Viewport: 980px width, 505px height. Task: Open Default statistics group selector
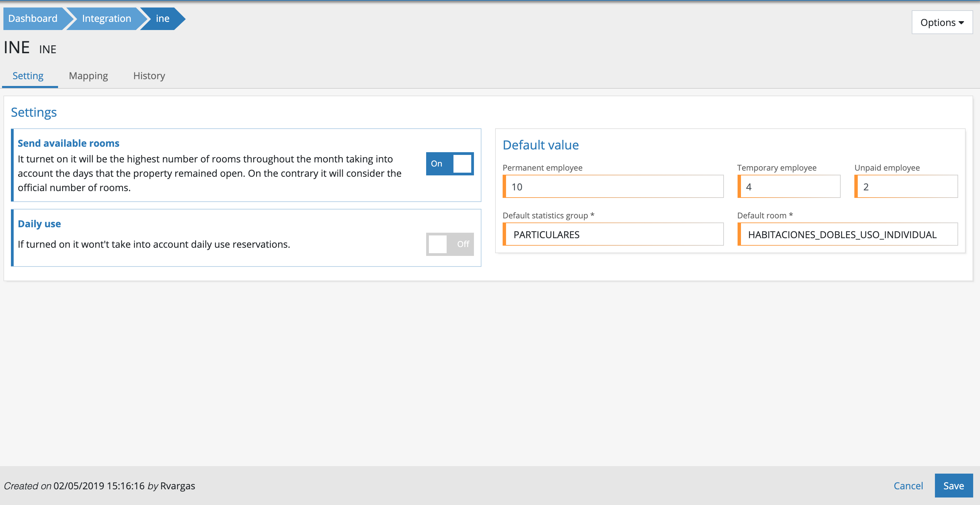click(x=614, y=235)
